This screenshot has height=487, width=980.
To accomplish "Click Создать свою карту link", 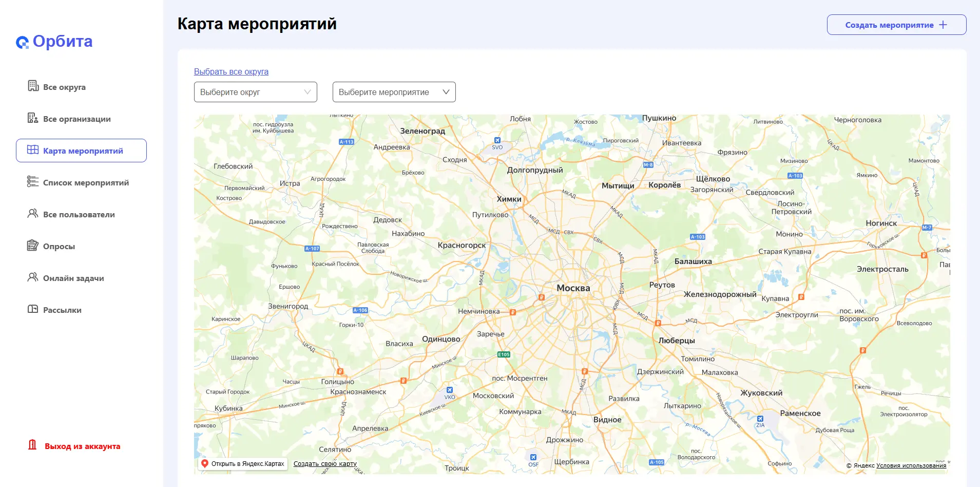I will click(325, 463).
